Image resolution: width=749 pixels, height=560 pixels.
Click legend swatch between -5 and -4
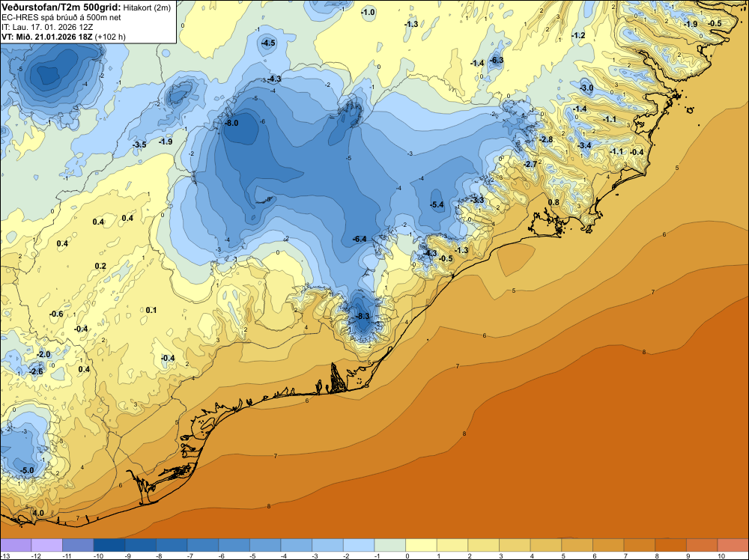265,545
